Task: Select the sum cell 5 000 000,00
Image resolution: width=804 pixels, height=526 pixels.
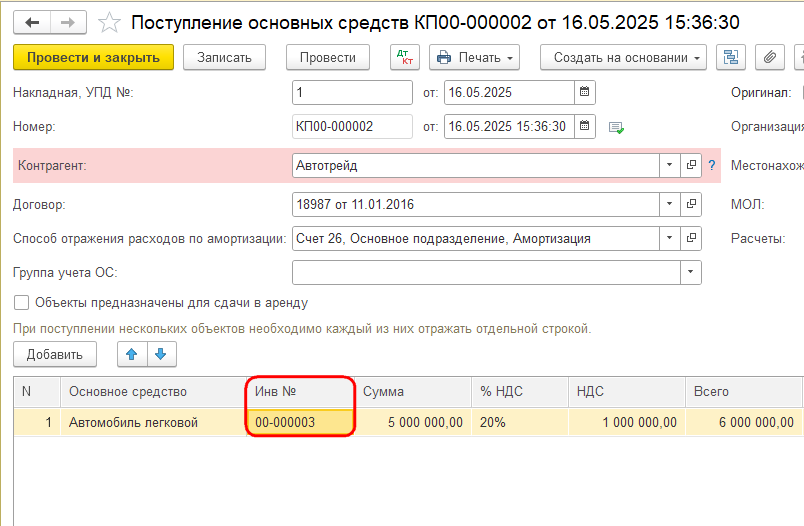Action: pyautogui.click(x=413, y=422)
